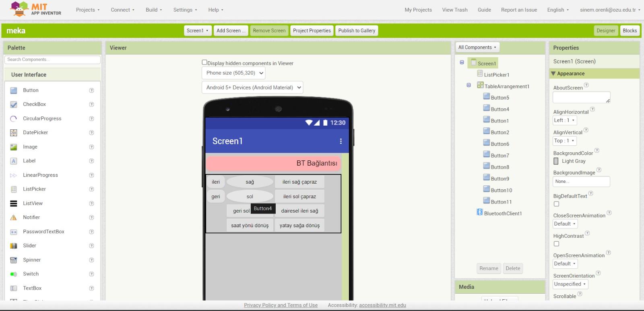Click the BT Bağlantısı list picker in Viewer
The width and height of the screenshot is (644, 311).
(x=273, y=163)
